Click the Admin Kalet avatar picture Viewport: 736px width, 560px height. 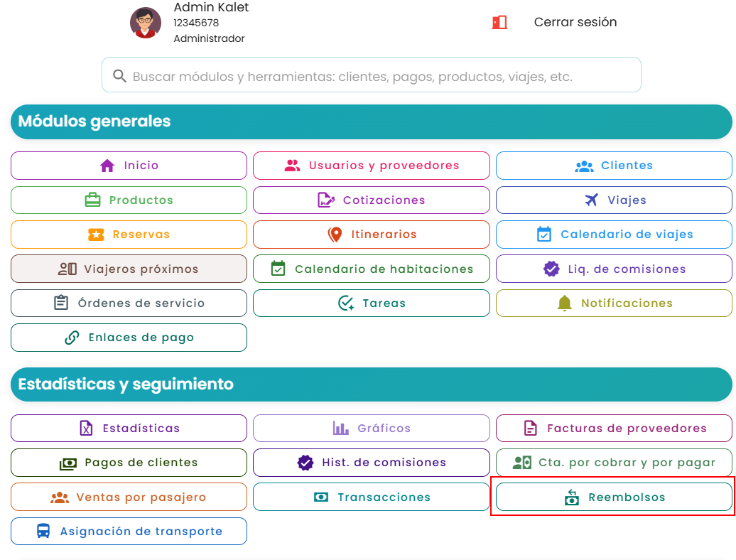click(146, 23)
